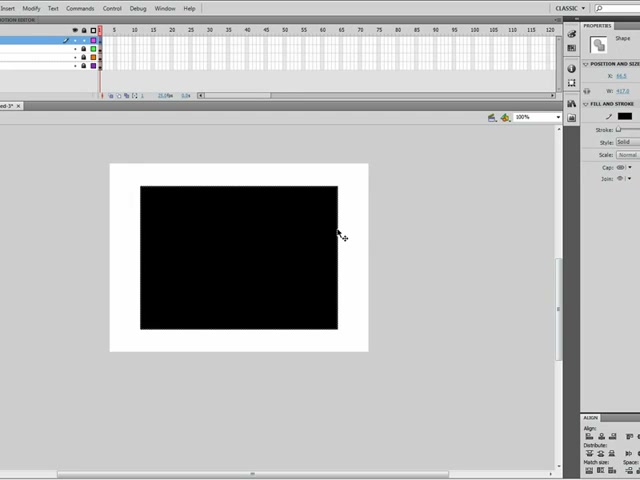
Task: Unlock the purple swatch layer
Action: (84, 66)
